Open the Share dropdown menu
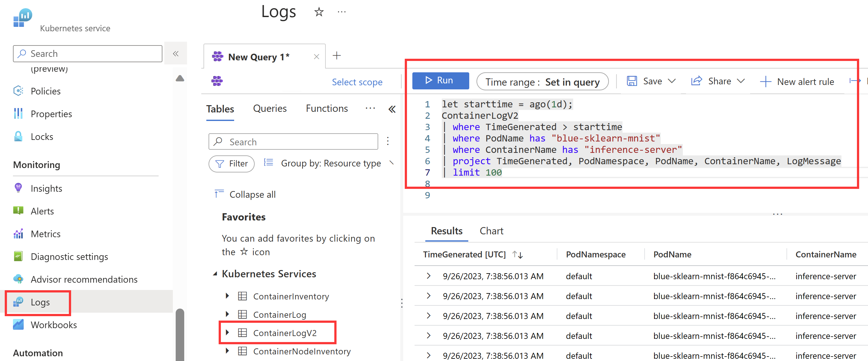Image resolution: width=868 pixels, height=361 pixels. pyautogui.click(x=740, y=81)
